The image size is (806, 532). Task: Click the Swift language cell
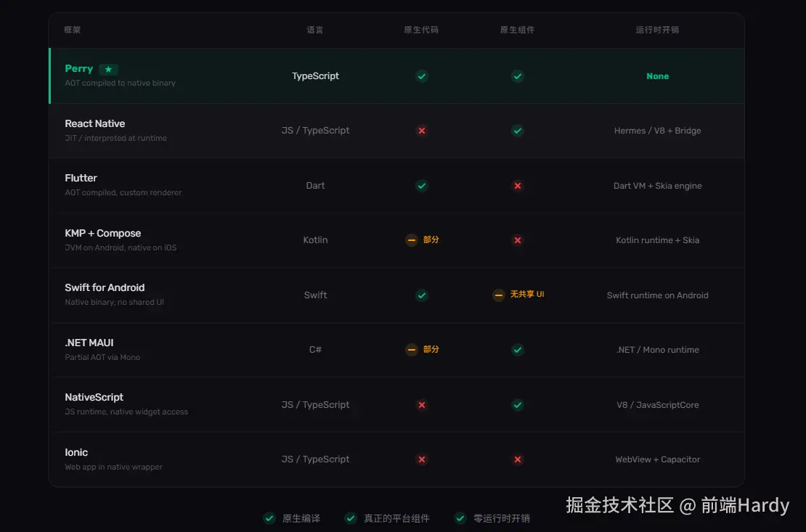pos(315,295)
